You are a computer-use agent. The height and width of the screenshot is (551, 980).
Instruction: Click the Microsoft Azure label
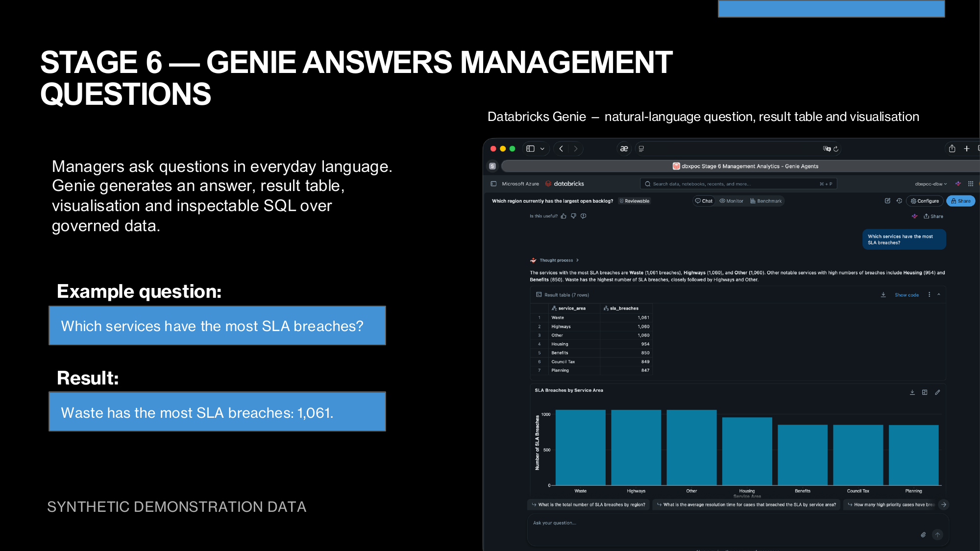point(520,184)
